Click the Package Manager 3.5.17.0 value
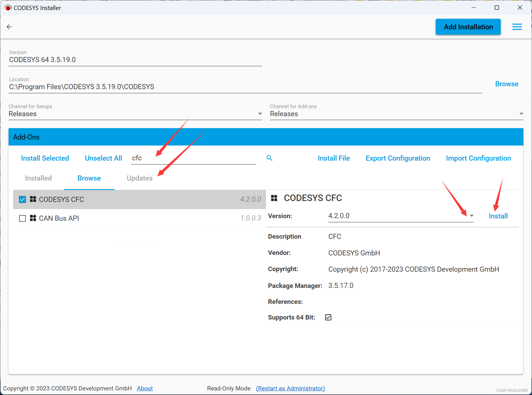This screenshot has height=395, width=532. 341,286
